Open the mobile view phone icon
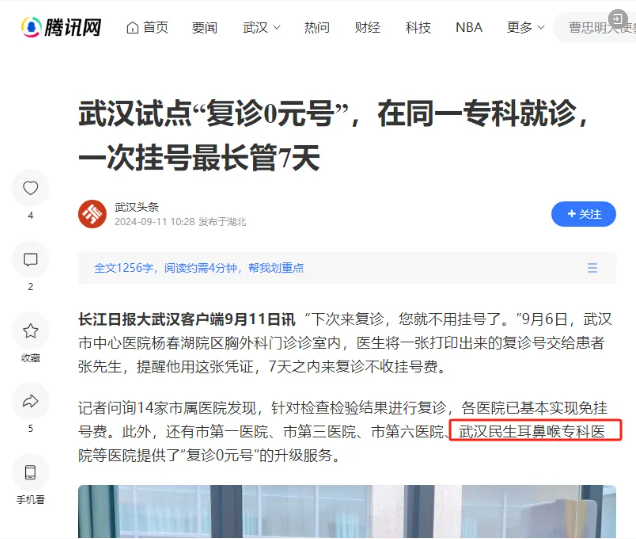 click(x=30, y=472)
